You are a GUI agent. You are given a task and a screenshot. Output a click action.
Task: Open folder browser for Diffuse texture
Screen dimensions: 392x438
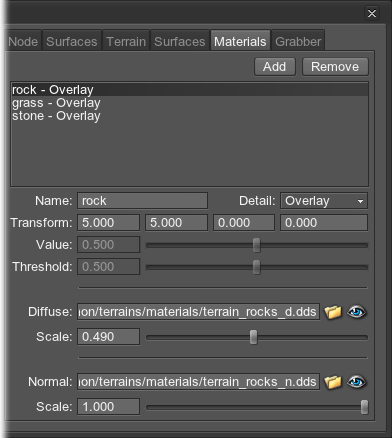pos(333,312)
